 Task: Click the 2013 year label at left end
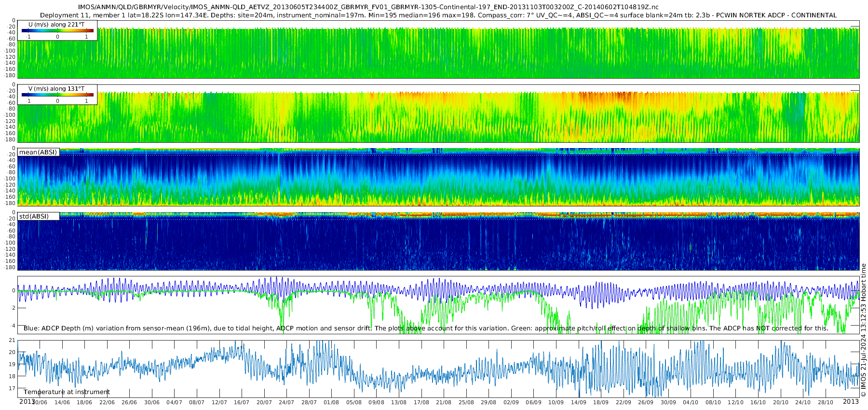[27, 402]
